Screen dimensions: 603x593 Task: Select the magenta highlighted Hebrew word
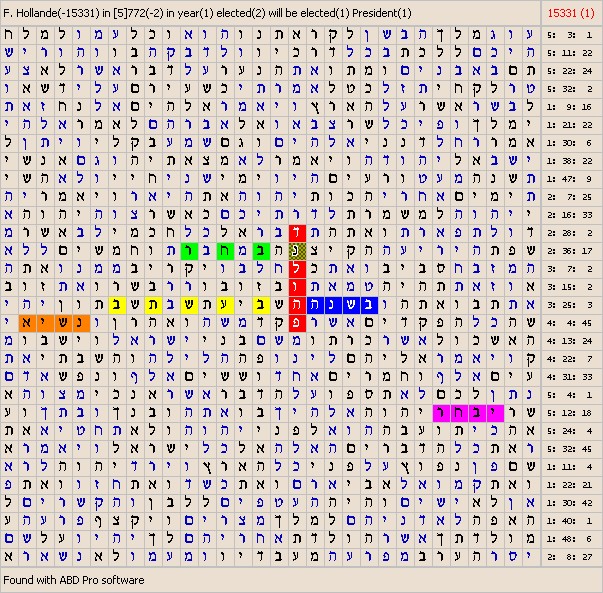click(464, 413)
